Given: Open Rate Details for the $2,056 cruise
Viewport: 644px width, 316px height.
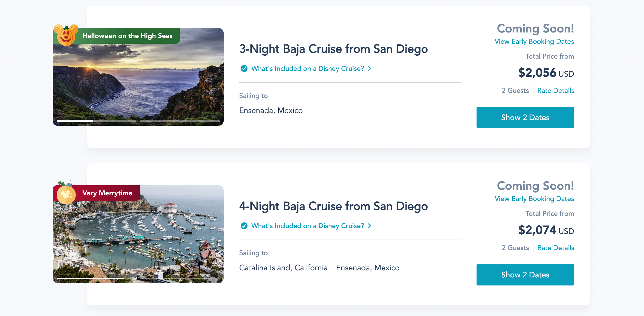Looking at the screenshot, I should [x=555, y=91].
